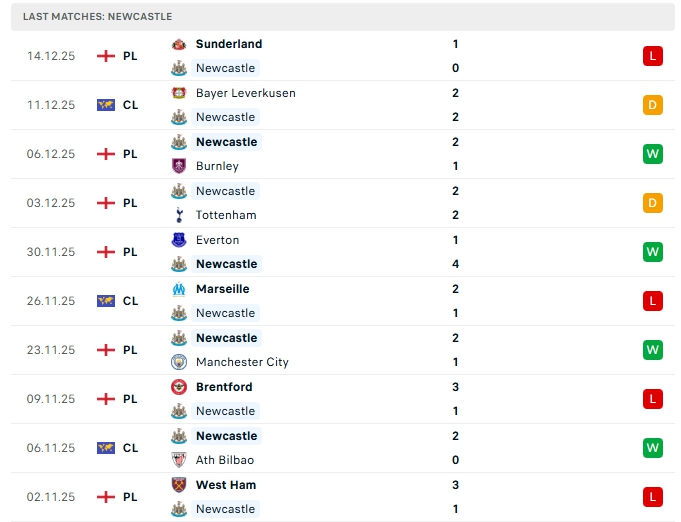
Task: Click the England flag on 14.12.25 row
Action: point(106,56)
